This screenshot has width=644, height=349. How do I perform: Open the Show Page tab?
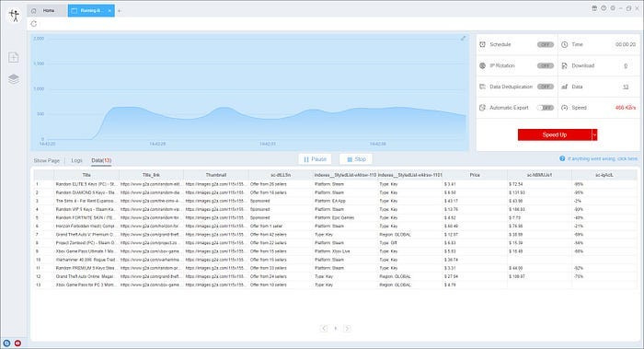46,161
